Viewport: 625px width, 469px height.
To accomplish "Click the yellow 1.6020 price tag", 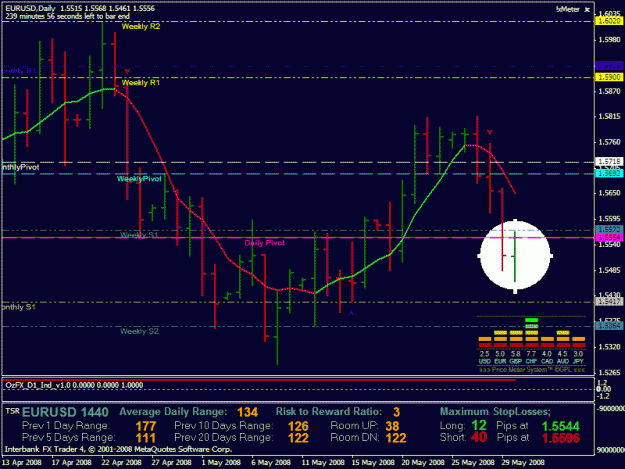I will pyautogui.click(x=609, y=21).
